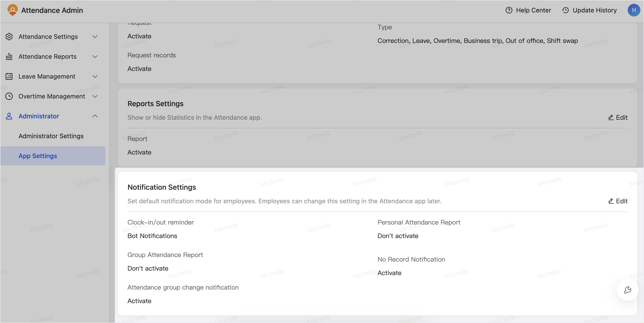644x323 pixels.
Task: Click the Attendance Admin logo icon
Action: point(12,10)
